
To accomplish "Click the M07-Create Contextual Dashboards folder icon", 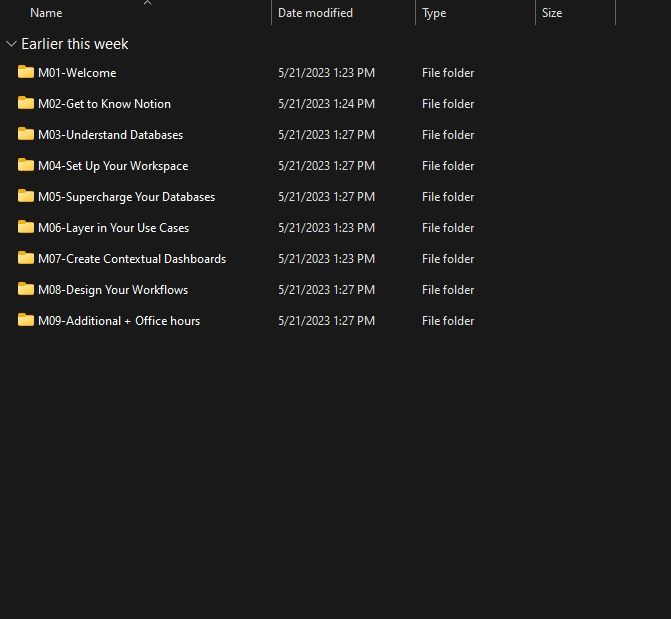I will 26,258.
